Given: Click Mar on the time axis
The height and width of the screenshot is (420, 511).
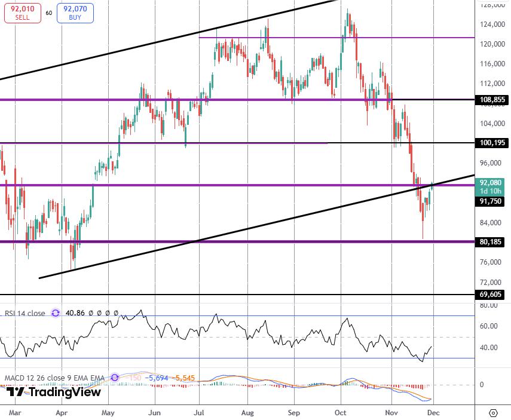Looking at the screenshot, I should 15,413.
